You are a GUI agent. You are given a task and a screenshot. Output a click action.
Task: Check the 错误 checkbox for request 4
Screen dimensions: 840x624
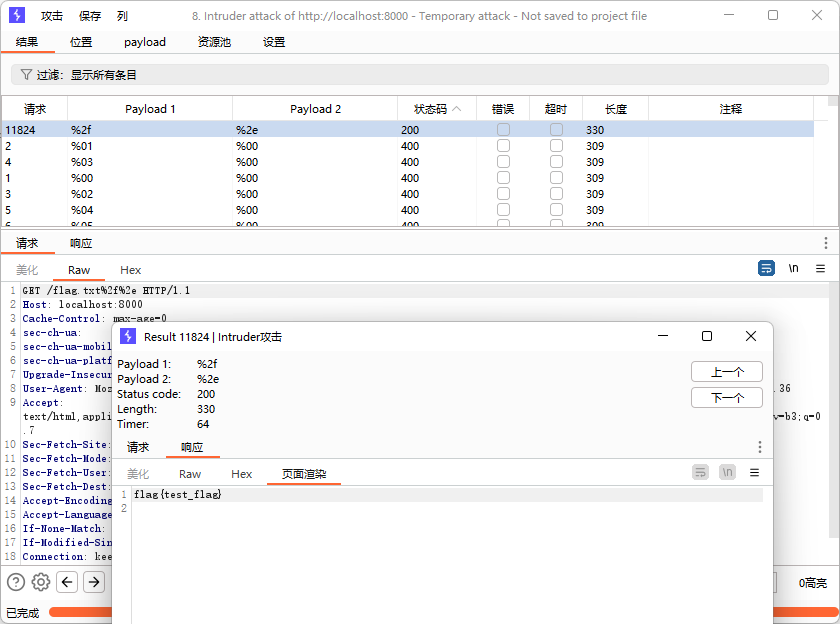coord(503,162)
